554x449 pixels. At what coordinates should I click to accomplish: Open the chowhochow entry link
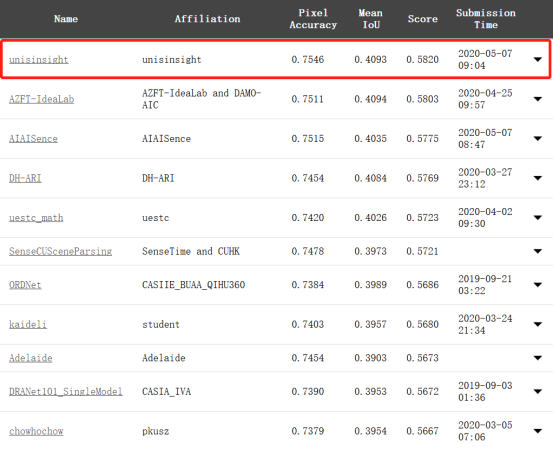(x=36, y=431)
